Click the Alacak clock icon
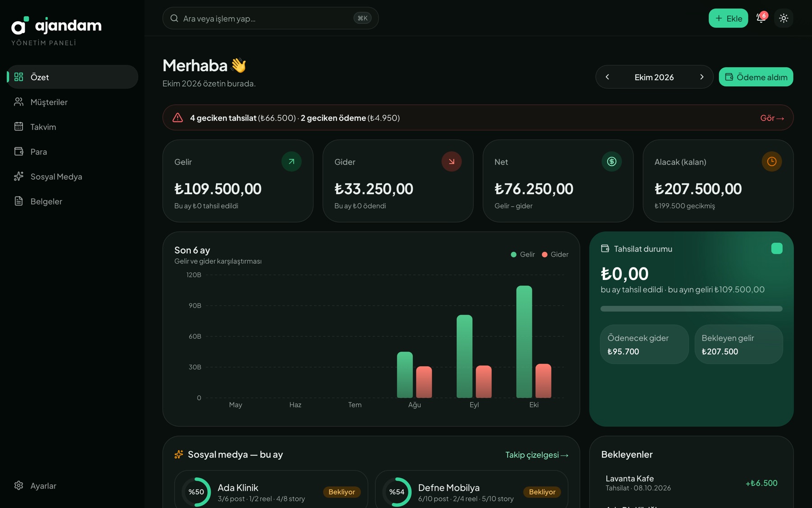The image size is (812, 508). 772,161
